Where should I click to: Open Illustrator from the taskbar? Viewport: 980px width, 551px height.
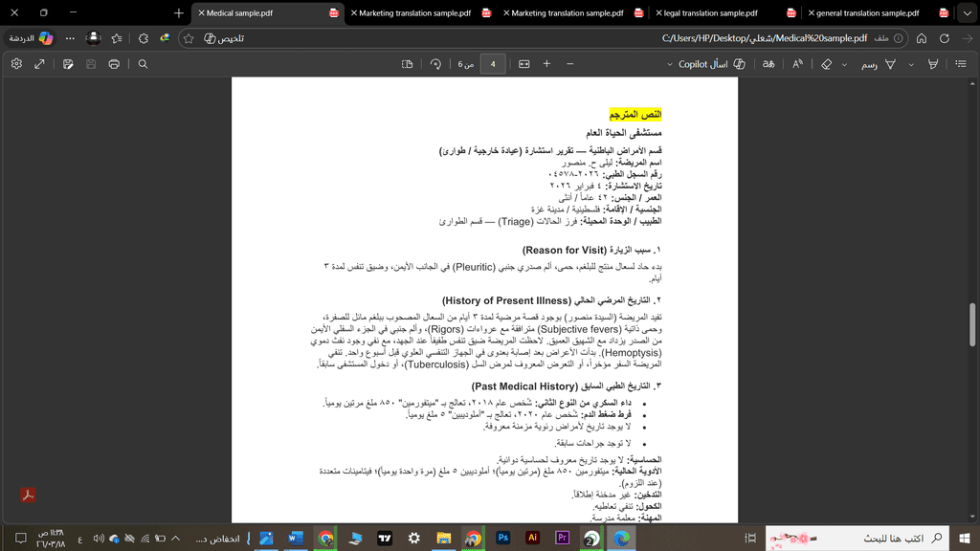click(532, 538)
